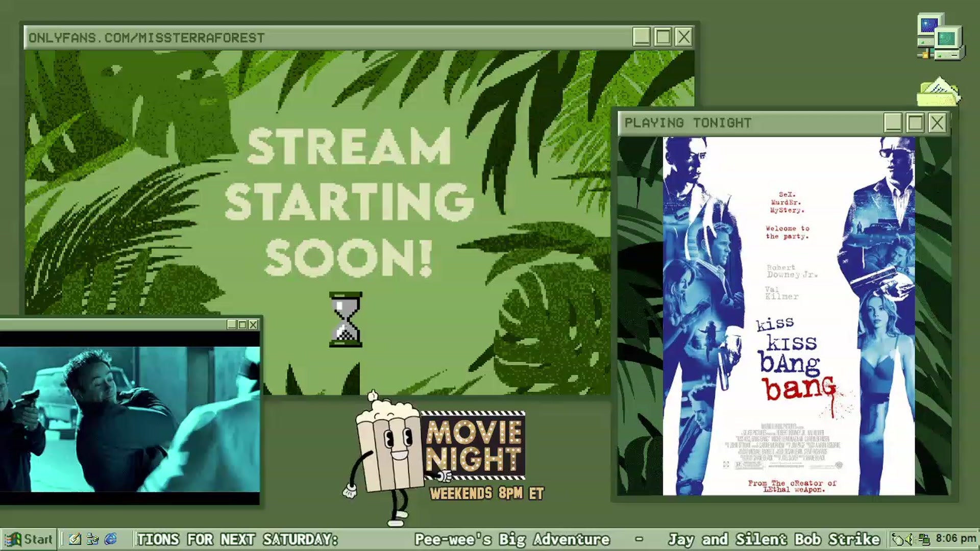Click the hourglass loading icon
This screenshot has height=551, width=980.
point(346,319)
